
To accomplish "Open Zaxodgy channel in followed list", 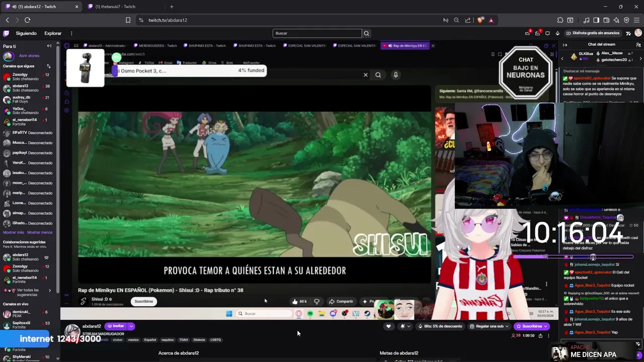I will (x=29, y=77).
